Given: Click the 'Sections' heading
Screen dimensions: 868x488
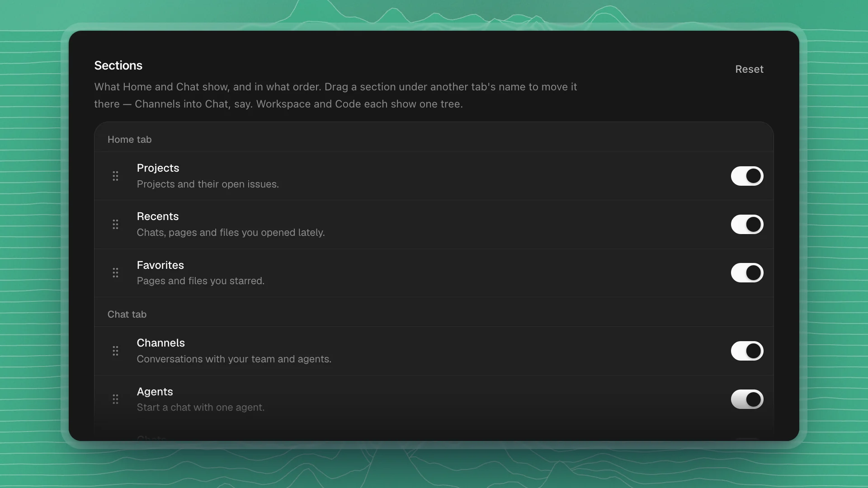Looking at the screenshot, I should point(118,66).
